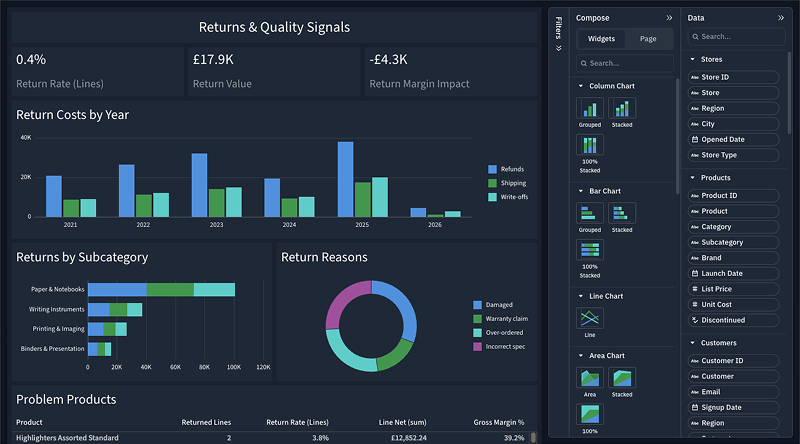Viewport: 800px width, 444px height.
Task: Click the Damaged legend color swatch
Action: [478, 304]
